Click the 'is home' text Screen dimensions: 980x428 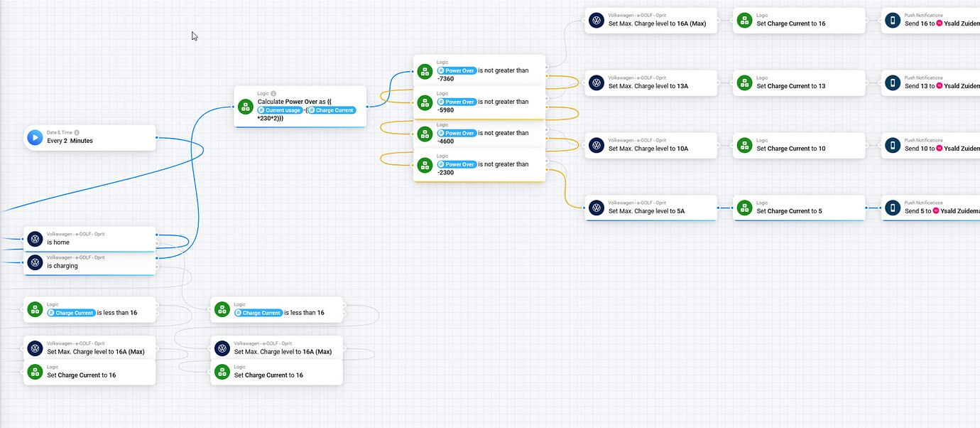pos(58,242)
